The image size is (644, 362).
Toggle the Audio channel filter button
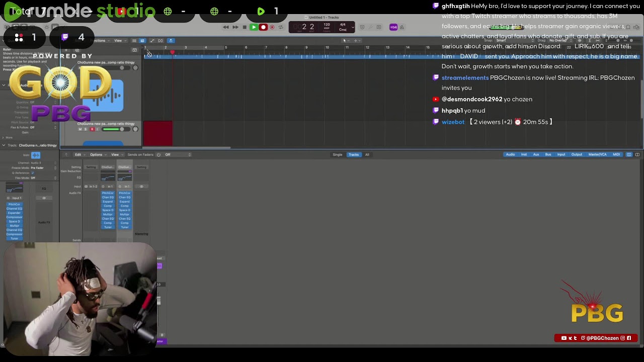click(x=510, y=155)
